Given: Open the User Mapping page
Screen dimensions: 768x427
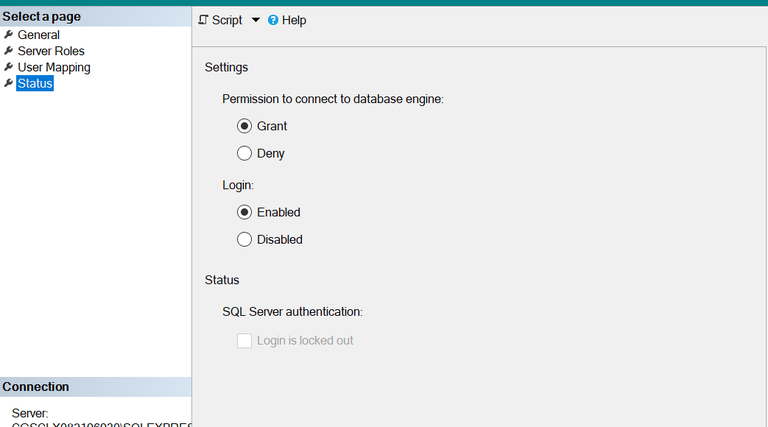Looking at the screenshot, I should coord(54,67).
